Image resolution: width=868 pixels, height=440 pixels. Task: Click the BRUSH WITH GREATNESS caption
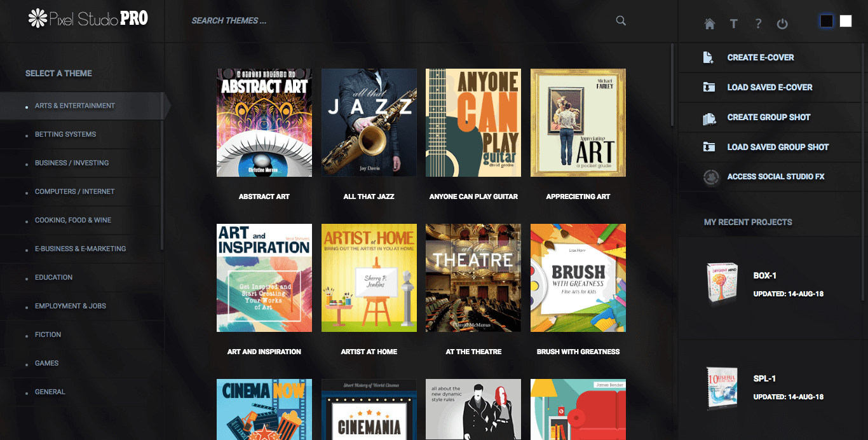tap(578, 352)
